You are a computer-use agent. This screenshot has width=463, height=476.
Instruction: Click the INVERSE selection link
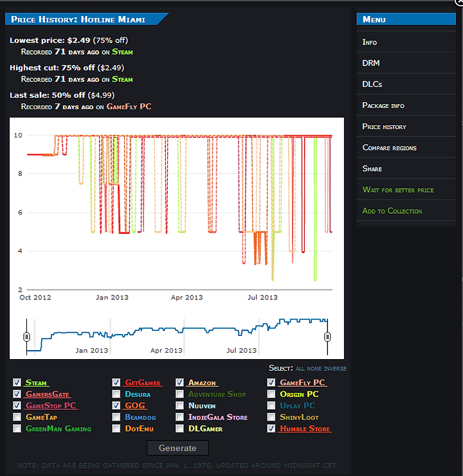coord(335,369)
